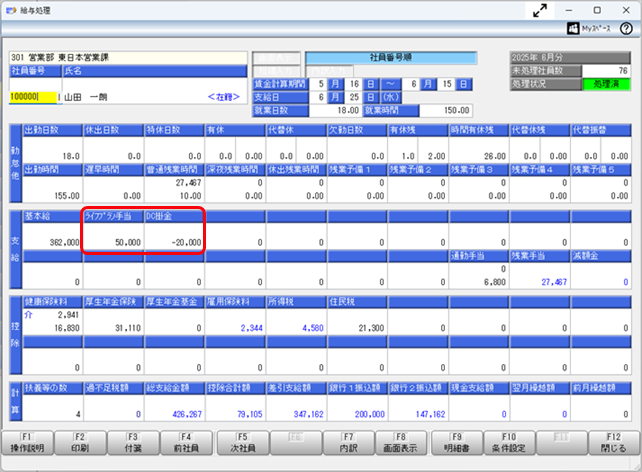Click the 処理済 status indicator

606,84
